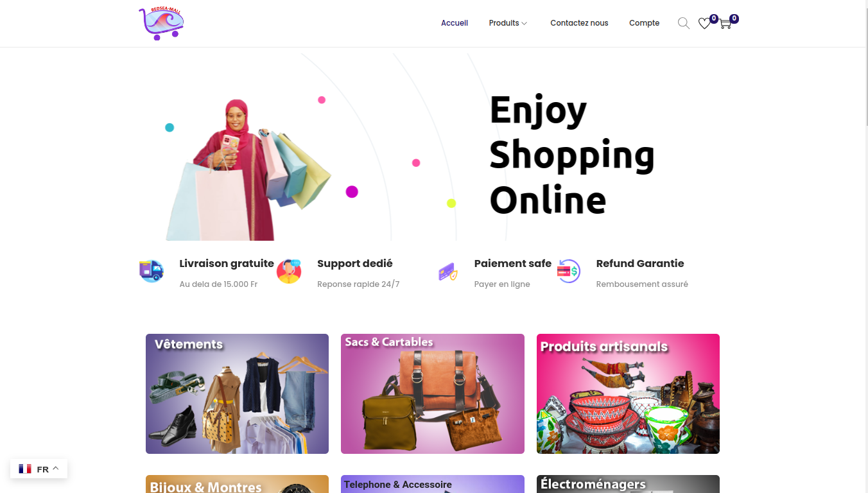Expand the FR language selector
868x493 pixels.
39,469
